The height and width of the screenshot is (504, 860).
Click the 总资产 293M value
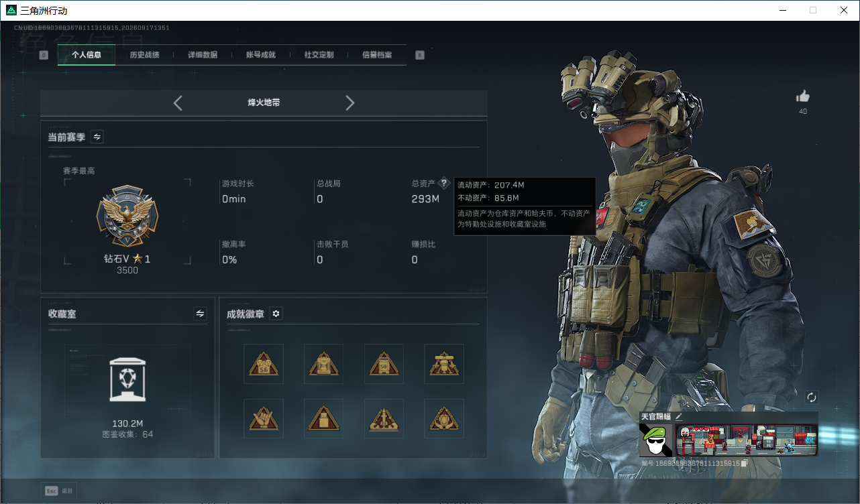pos(425,199)
